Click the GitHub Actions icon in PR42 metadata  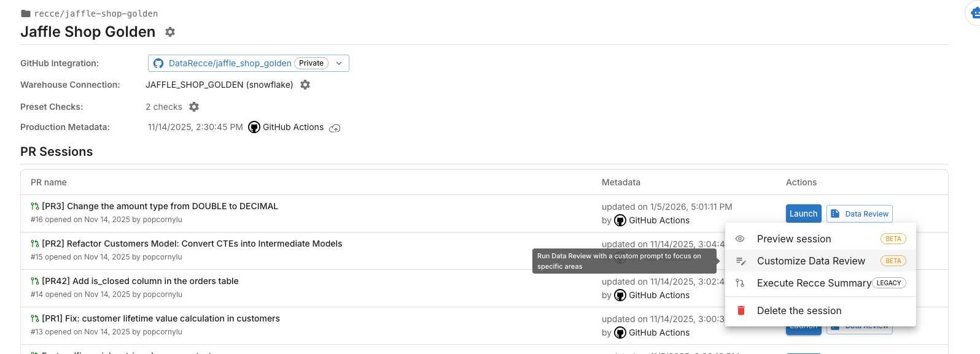pyautogui.click(x=620, y=295)
